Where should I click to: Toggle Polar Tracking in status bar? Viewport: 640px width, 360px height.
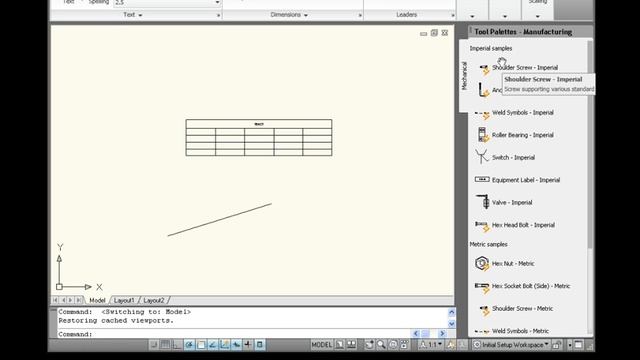click(189, 344)
